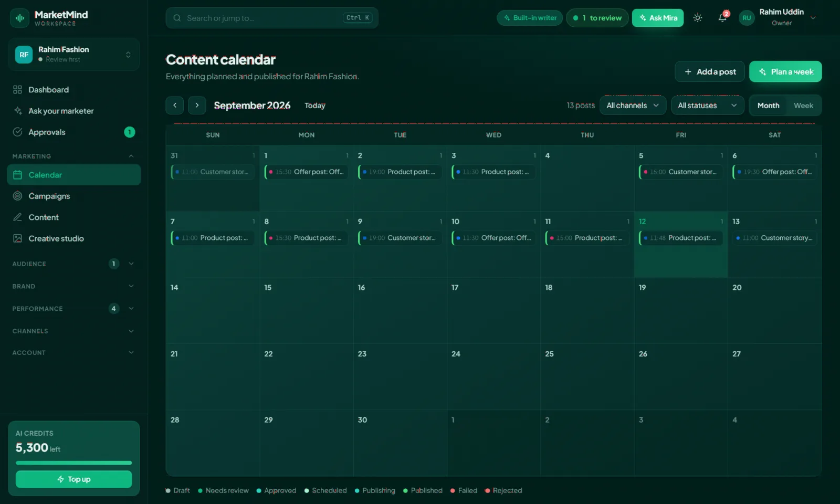This screenshot has height=504, width=840.
Task: Open Sept 13 Customer story at 11:00
Action: [x=774, y=238]
